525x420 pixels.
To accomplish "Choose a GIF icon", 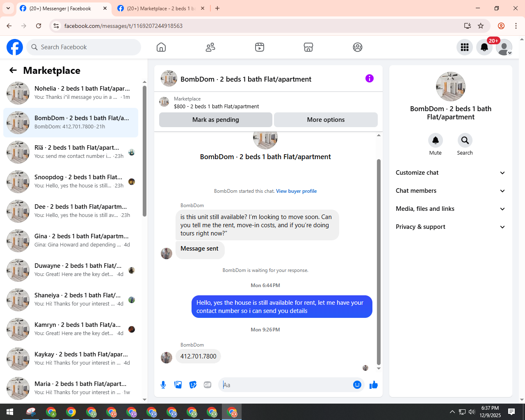I will 208,385.
